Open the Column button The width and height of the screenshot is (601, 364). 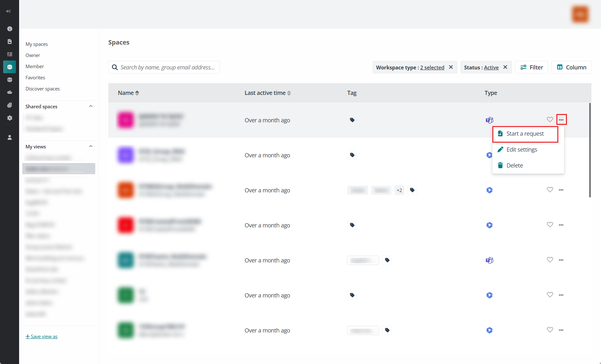[x=571, y=67]
